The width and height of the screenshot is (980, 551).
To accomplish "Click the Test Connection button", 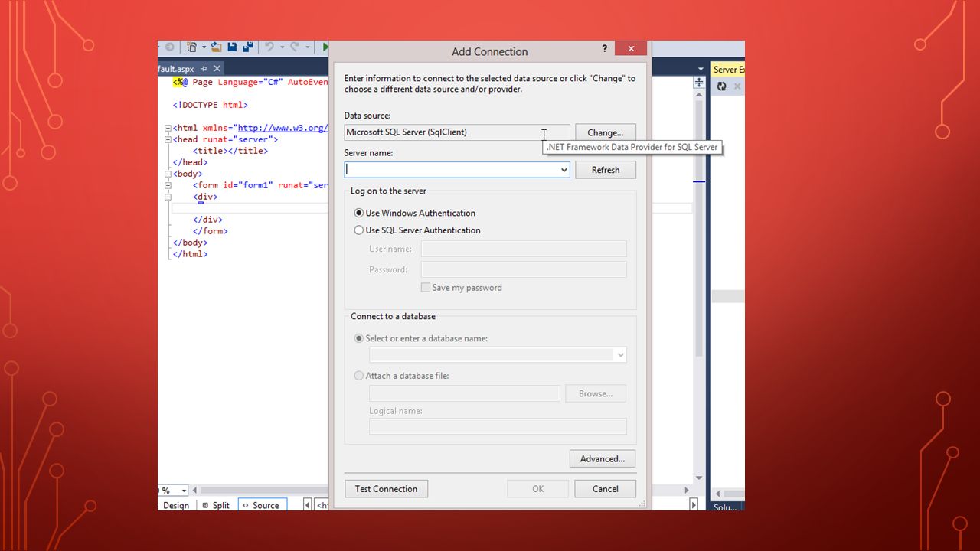I will (386, 489).
